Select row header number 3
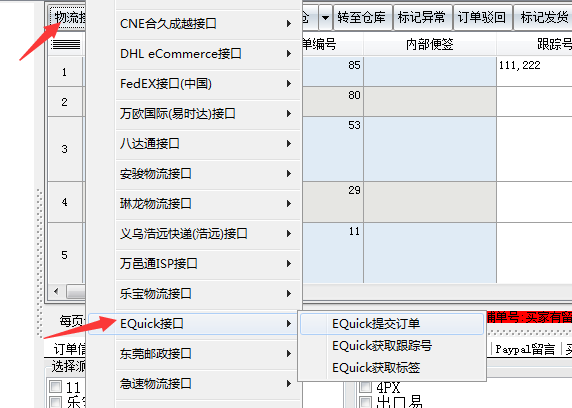This screenshot has height=408, width=572. 65,149
